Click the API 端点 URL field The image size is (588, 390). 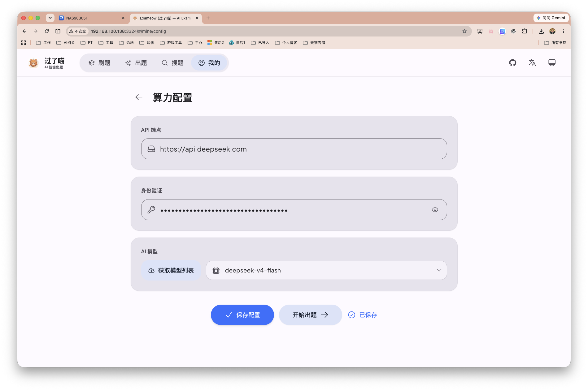point(294,149)
